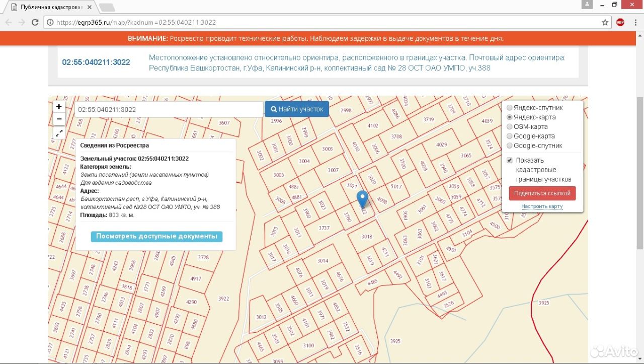Click Поделиться ссылкой button

(x=542, y=193)
